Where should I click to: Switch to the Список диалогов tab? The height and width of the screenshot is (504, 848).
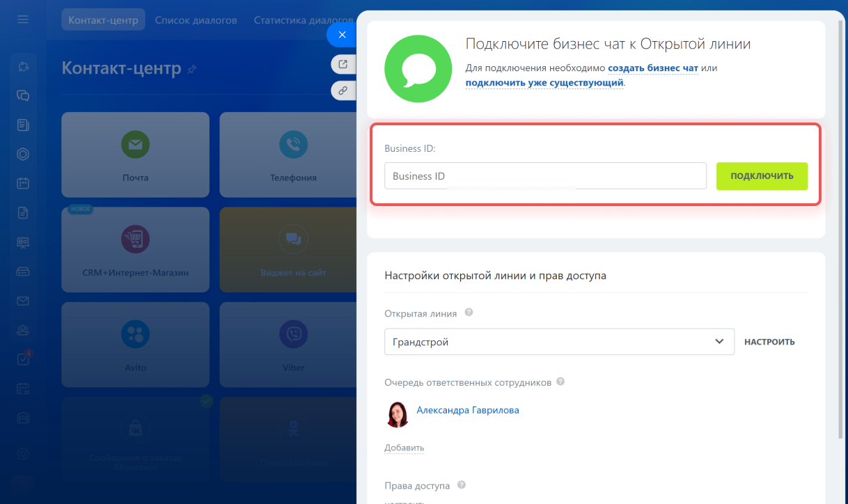(196, 20)
